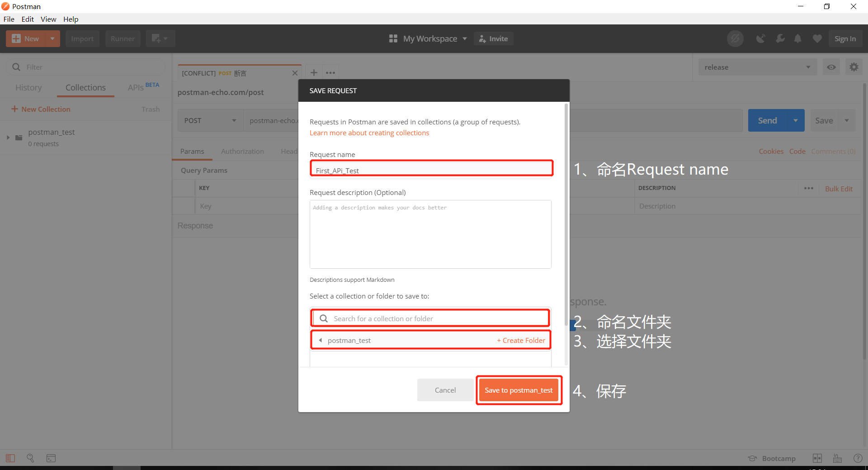This screenshot has height=470, width=868.
Task: Click Cancel in Save Request dialog
Action: click(x=445, y=390)
